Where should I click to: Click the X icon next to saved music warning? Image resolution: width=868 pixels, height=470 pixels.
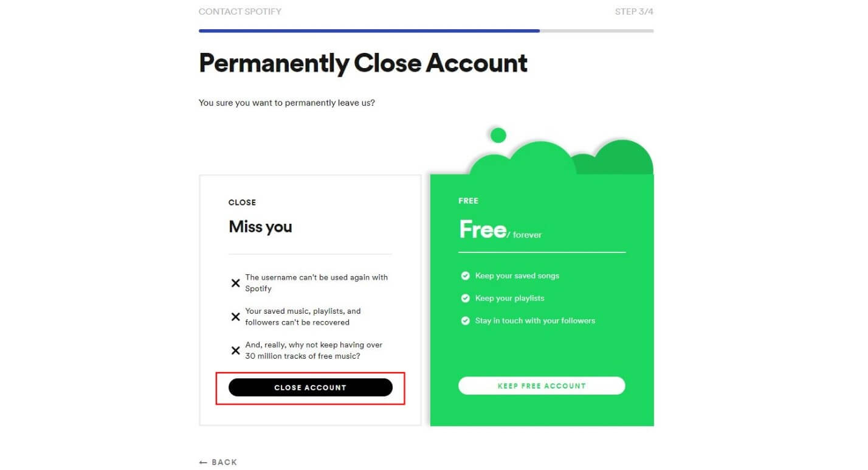[x=236, y=316]
